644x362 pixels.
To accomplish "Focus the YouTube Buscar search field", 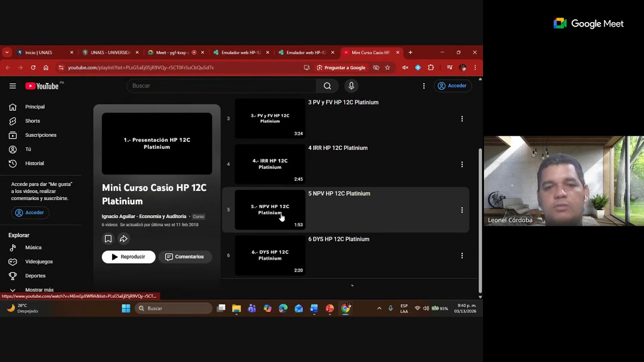I will [221, 86].
